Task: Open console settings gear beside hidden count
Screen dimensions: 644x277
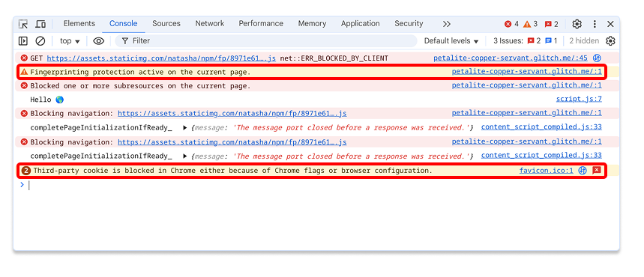Action: [x=611, y=41]
